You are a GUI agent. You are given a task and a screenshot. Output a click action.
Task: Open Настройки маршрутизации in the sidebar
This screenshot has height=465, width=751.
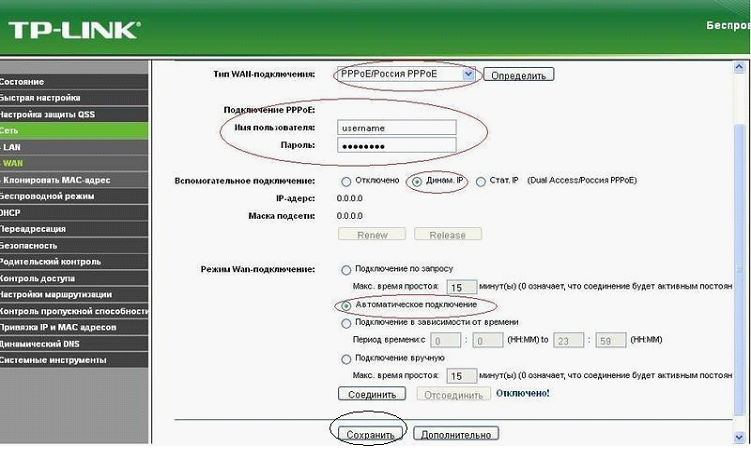point(74,295)
